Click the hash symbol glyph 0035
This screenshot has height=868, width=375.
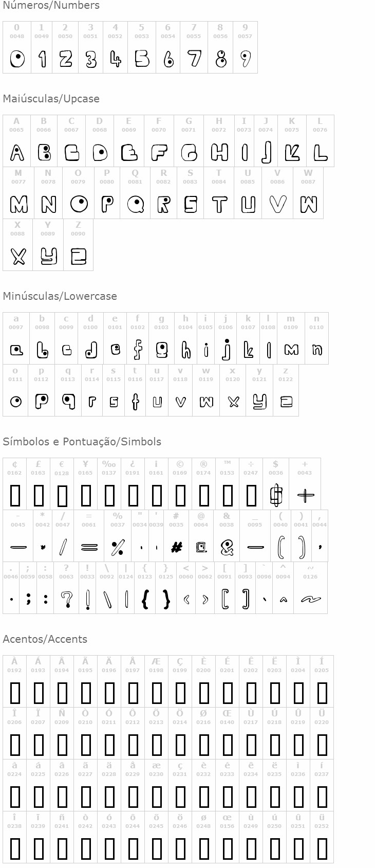click(x=176, y=547)
